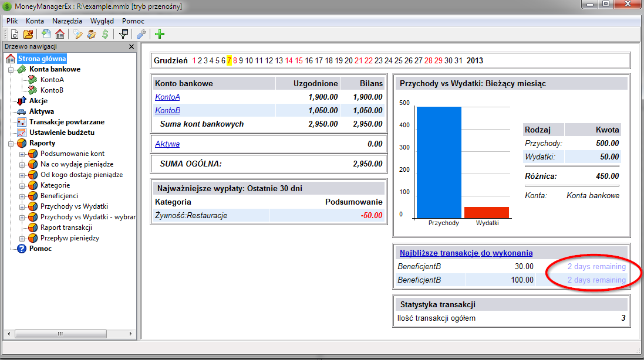Click the New Account toolbar icon
The width and height of the screenshot is (644, 360).
coord(46,34)
